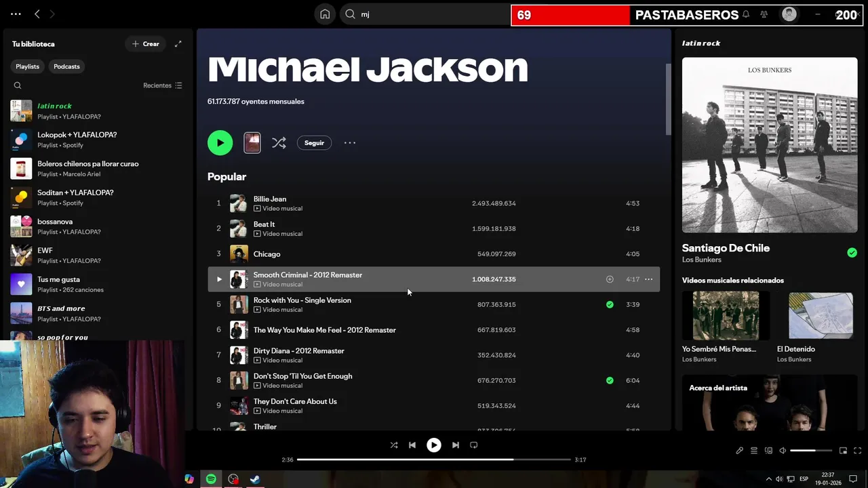
Task: Select the Beat It track
Action: [434, 228]
